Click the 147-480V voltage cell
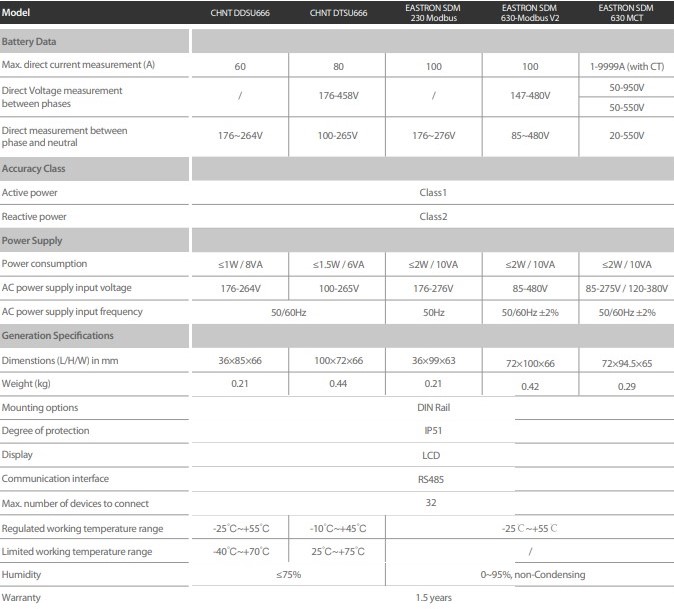This screenshot has width=674, height=609. tap(530, 95)
